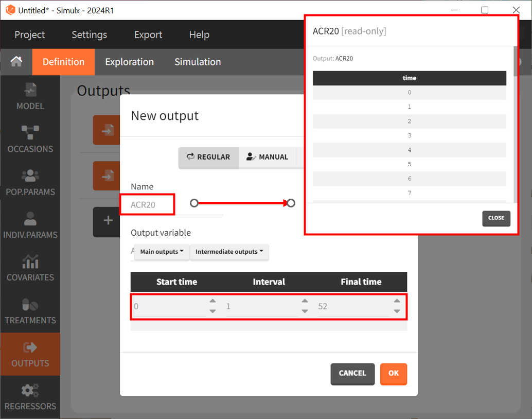
Task: Close the ACR20 read-only panel
Action: click(496, 218)
